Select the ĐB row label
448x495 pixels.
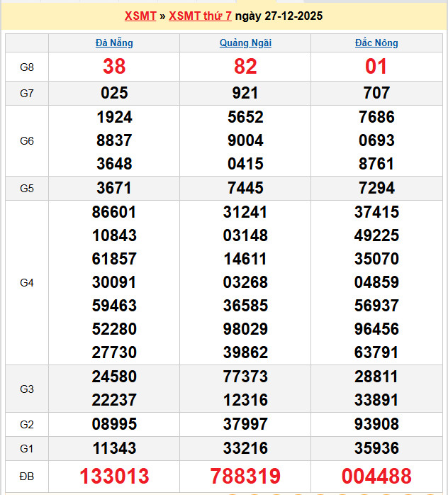click(27, 476)
